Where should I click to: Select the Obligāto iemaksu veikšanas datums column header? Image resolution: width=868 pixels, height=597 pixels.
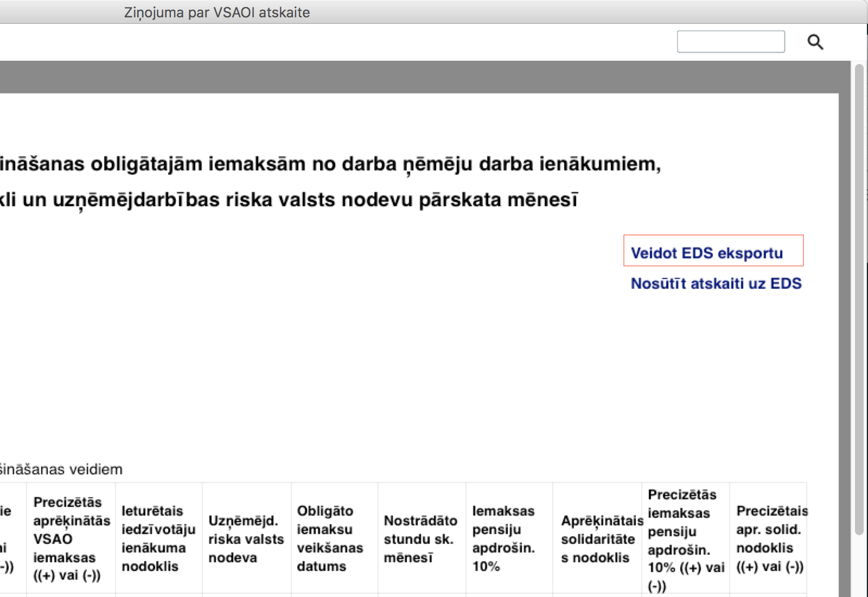pos(334,537)
